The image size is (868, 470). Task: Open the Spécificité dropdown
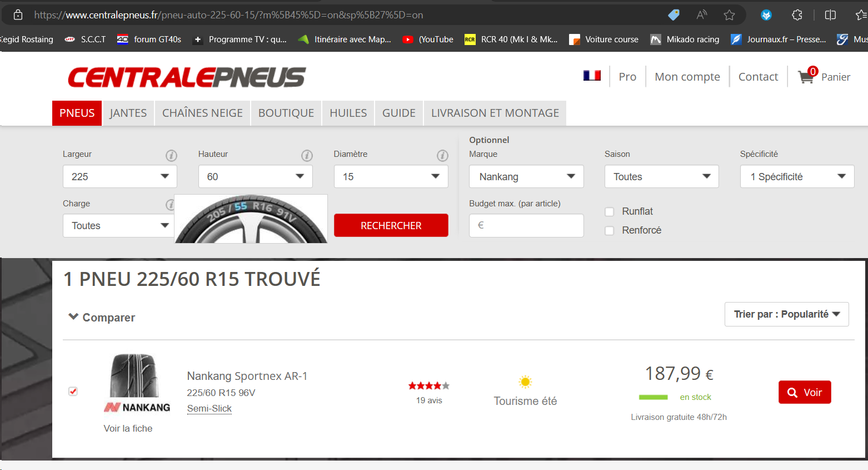797,176
